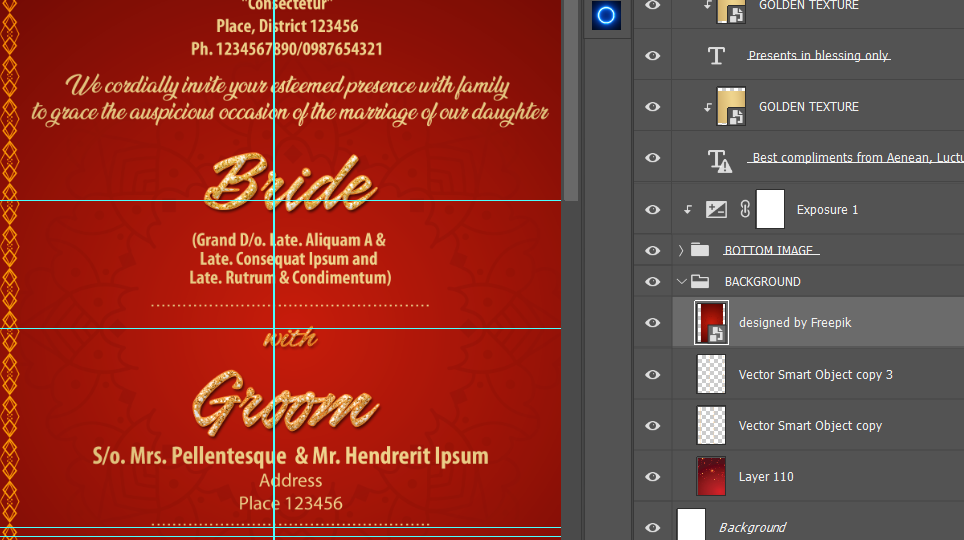Select middle GOLDEN TEXTURE layer name
964x540 pixels.
pos(808,107)
